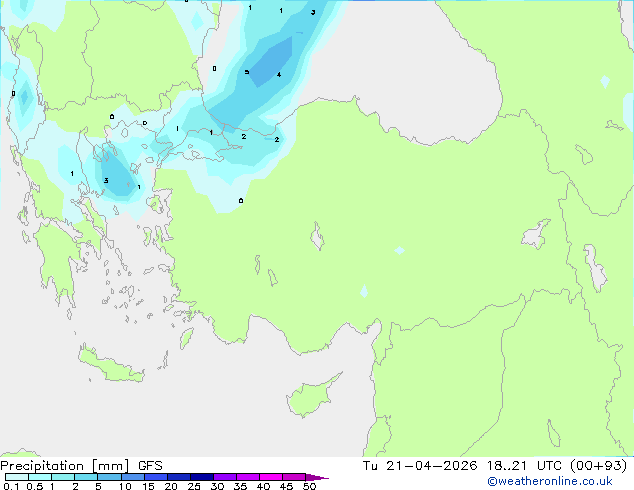Click the 20–25 mm legend color box
The height and width of the screenshot is (490, 634).
[x=179, y=477]
